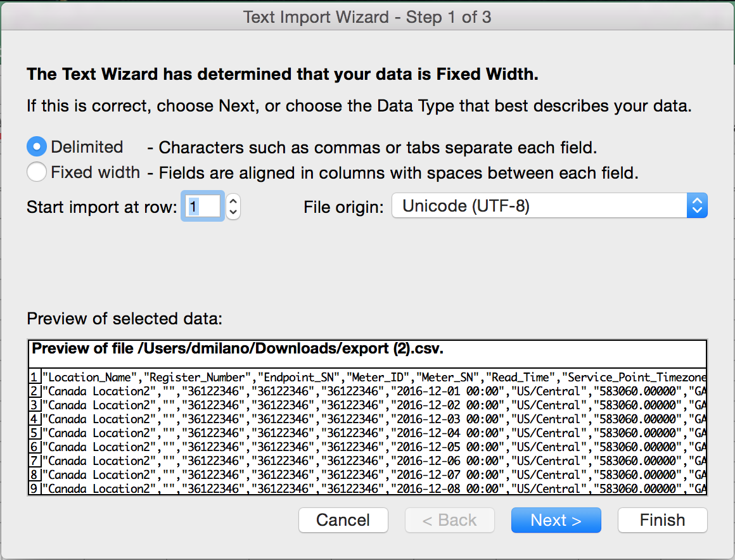
Task: Select preview row 6 dated 2016-12-05
Action: click(367, 447)
